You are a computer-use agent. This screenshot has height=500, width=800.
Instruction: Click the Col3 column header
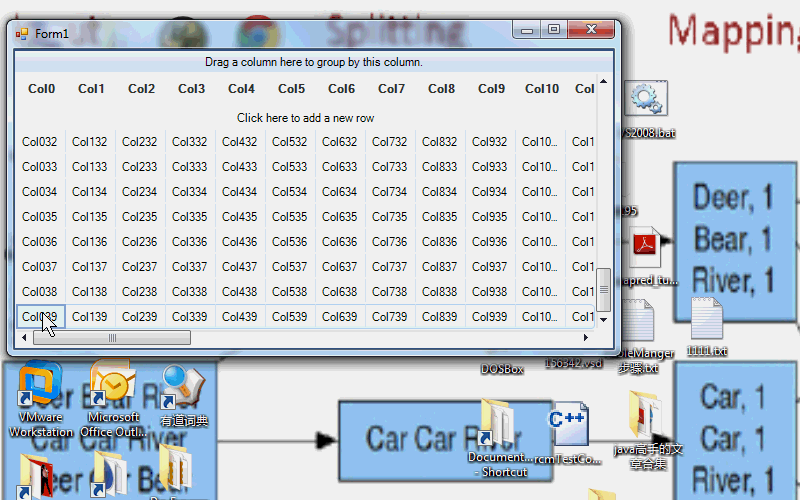(191, 89)
